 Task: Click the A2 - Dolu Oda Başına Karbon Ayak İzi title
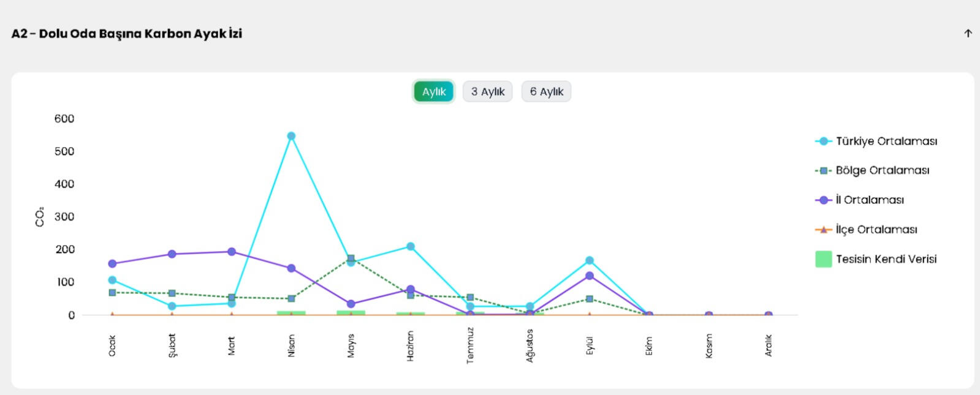(127, 34)
